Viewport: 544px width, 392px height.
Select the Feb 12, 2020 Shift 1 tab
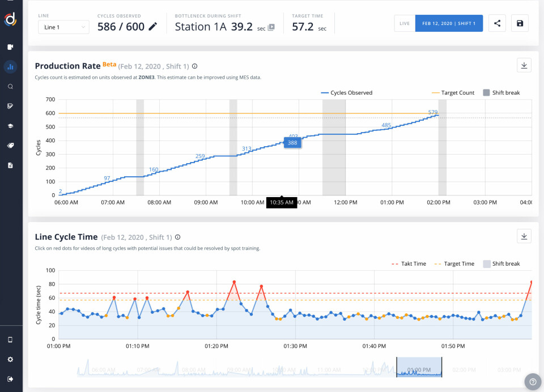[x=449, y=24]
